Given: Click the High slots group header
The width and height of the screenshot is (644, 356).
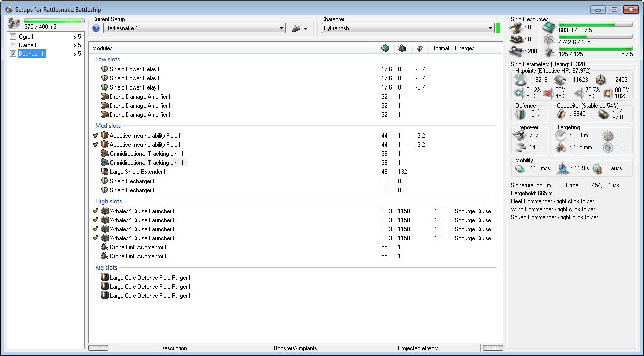Looking at the screenshot, I should (108, 201).
